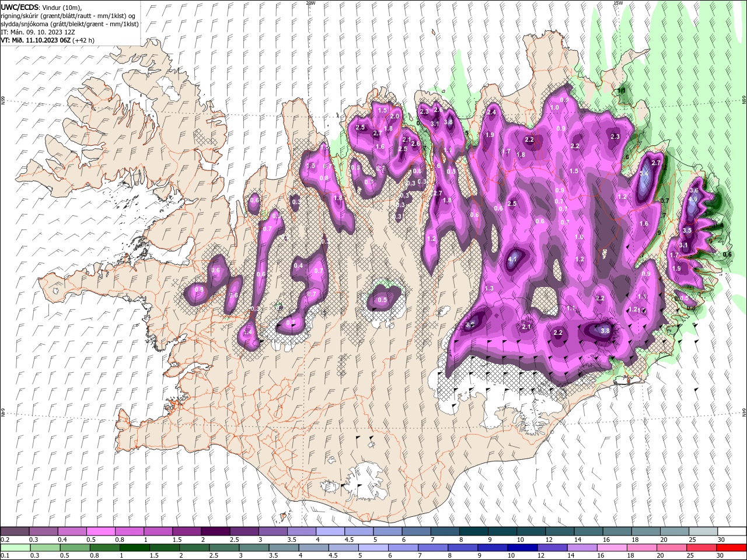Pick upper legend swatch starting at 10

(x=530, y=531)
